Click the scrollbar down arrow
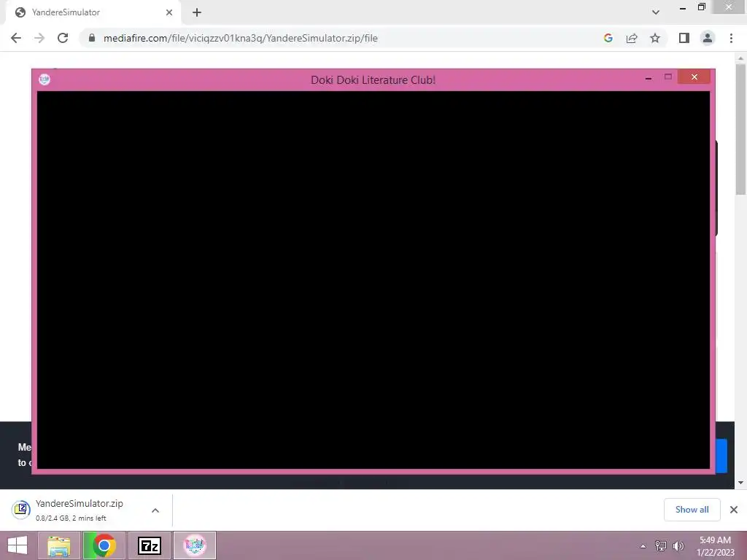Image resolution: width=747 pixels, height=560 pixels. 740,483
